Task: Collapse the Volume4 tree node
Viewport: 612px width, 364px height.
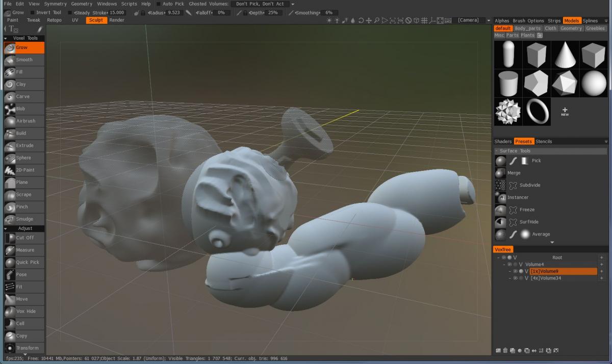Action: [503, 265]
